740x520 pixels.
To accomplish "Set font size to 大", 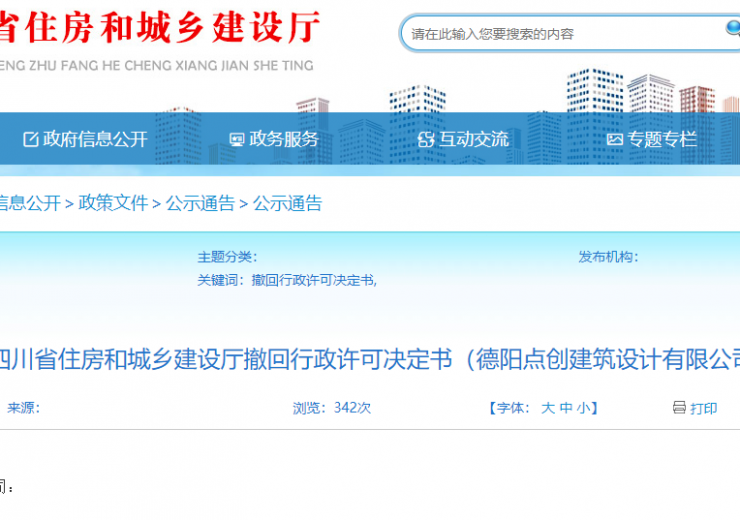I will (x=548, y=408).
